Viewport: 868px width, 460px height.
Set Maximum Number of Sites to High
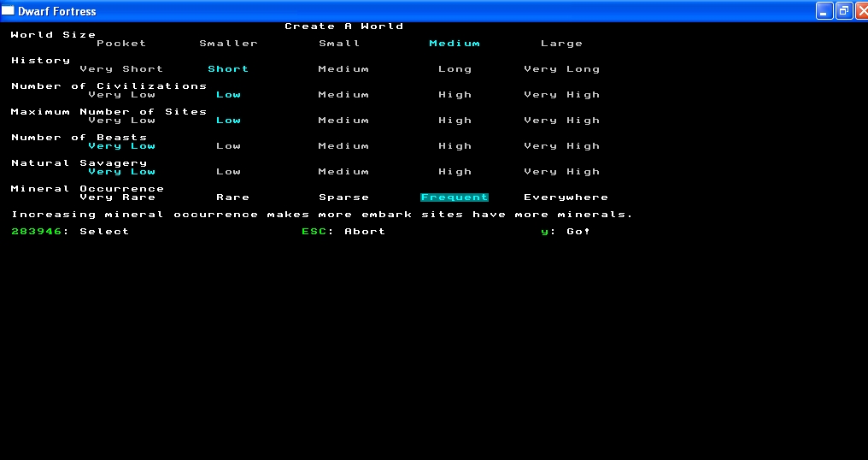pyautogui.click(x=455, y=121)
